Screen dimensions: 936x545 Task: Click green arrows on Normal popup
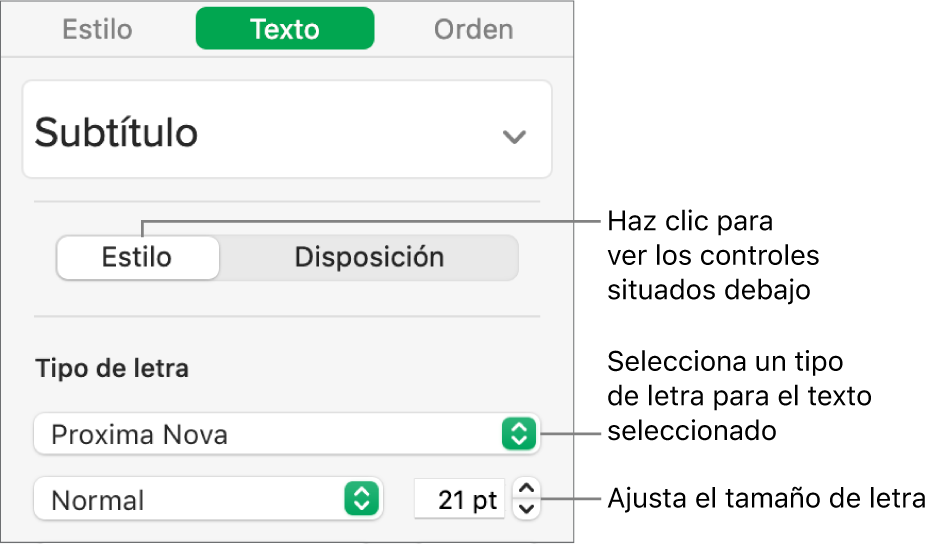click(361, 499)
